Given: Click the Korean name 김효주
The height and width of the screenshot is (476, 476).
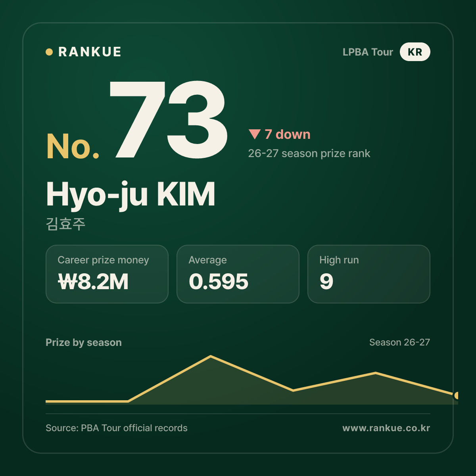Looking at the screenshot, I should (65, 224).
